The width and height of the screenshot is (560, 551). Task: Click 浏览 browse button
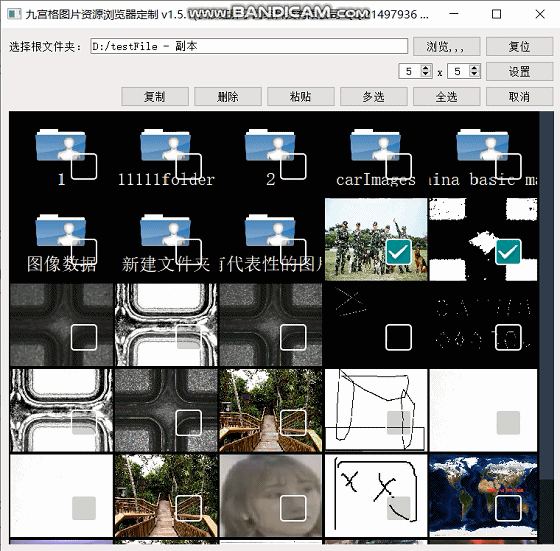446,46
